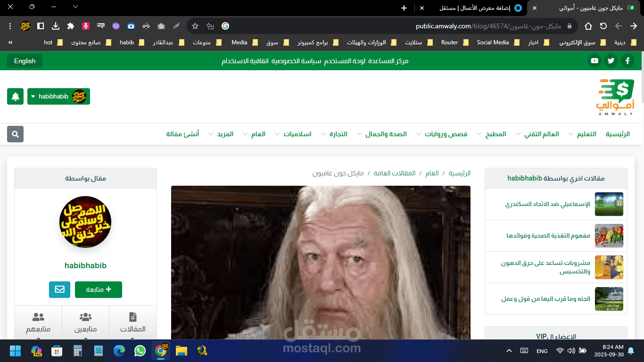Open the Chrome tab search chevron
The image size is (644, 362).
[75, 7]
